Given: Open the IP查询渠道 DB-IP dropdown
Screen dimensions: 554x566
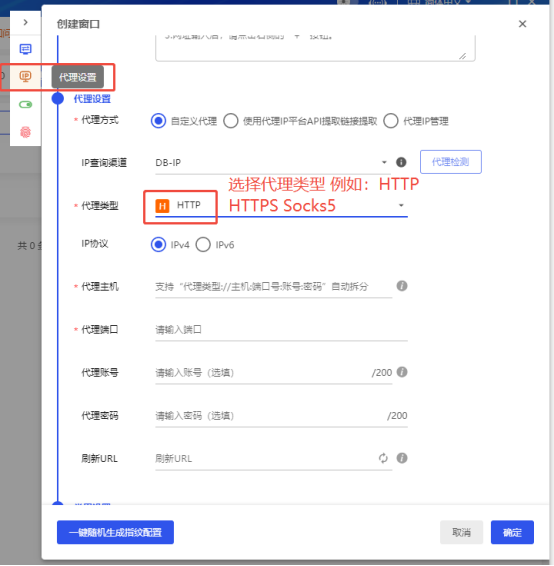Looking at the screenshot, I should coord(273,163).
